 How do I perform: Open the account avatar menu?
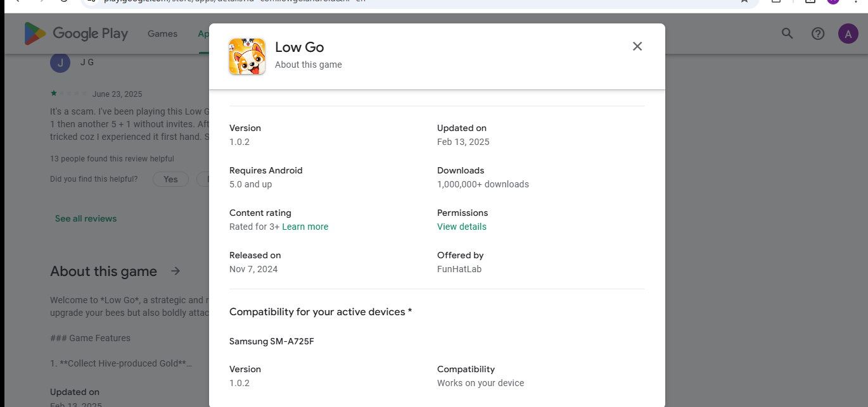pos(848,34)
